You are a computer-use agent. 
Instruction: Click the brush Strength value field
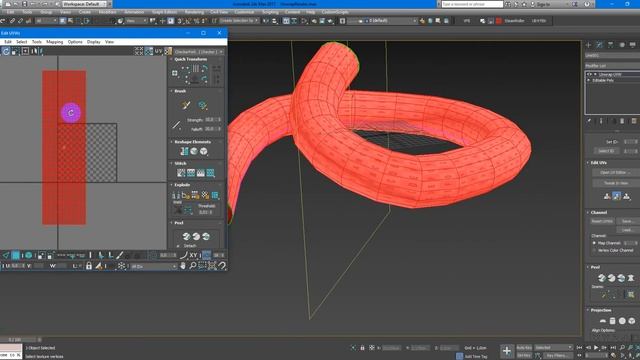pyautogui.click(x=212, y=120)
